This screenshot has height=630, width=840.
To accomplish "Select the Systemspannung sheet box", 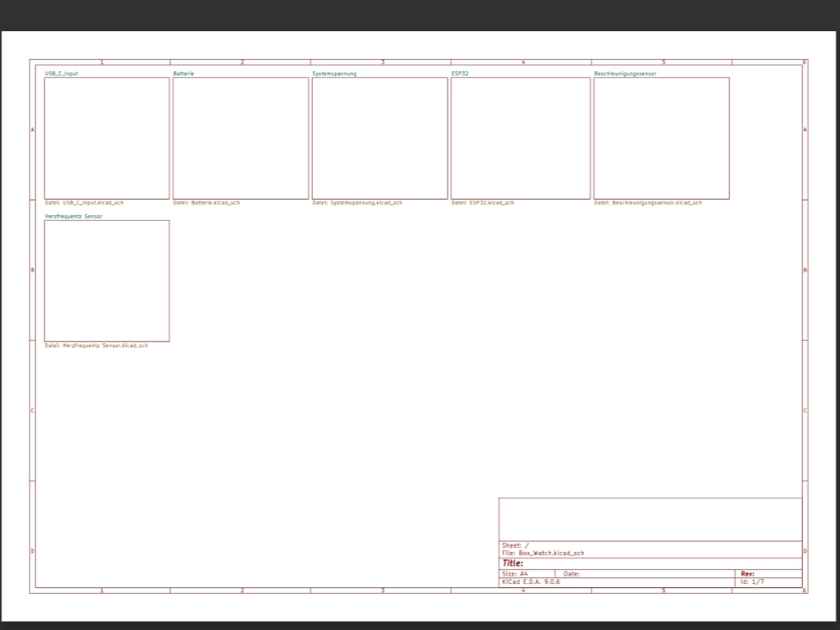I will coord(379,138).
